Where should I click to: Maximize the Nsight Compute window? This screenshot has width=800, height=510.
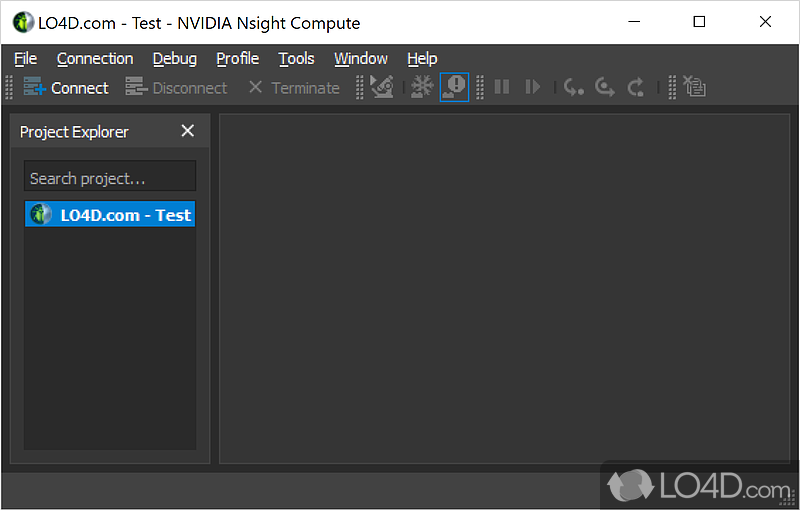(x=699, y=21)
